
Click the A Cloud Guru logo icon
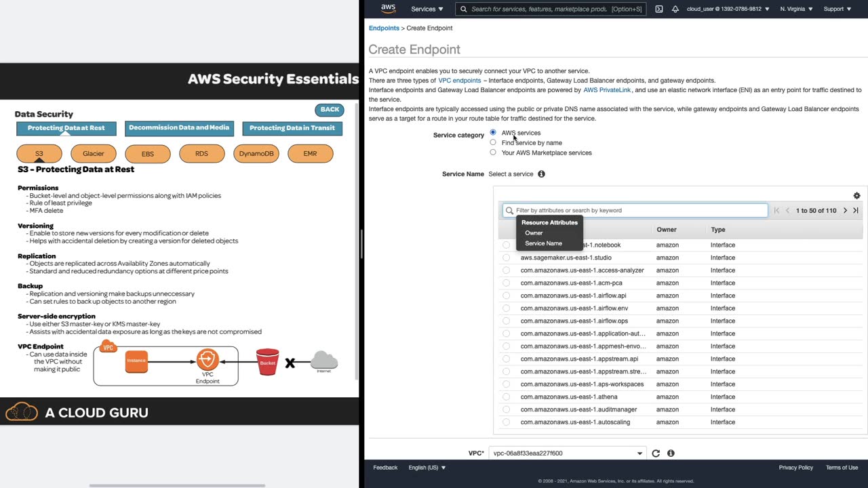pyautogui.click(x=22, y=411)
